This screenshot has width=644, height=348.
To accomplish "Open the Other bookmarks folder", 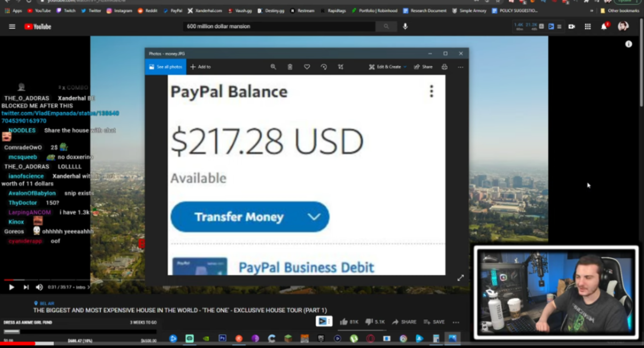I will point(620,10).
